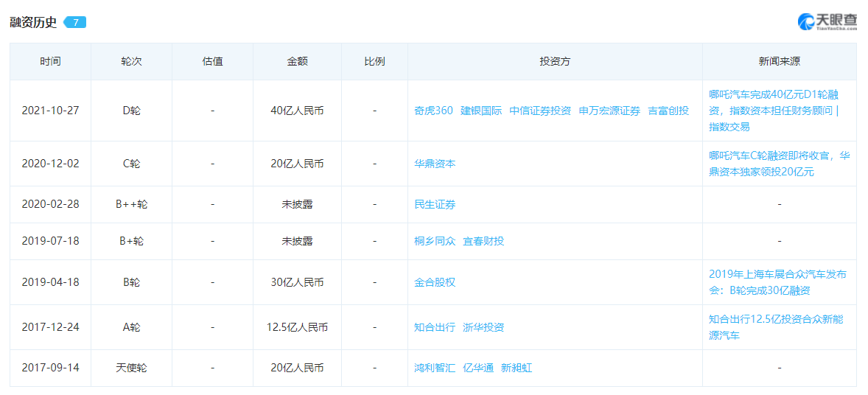
Task: Click the 投资方 column header
Action: coord(556,61)
